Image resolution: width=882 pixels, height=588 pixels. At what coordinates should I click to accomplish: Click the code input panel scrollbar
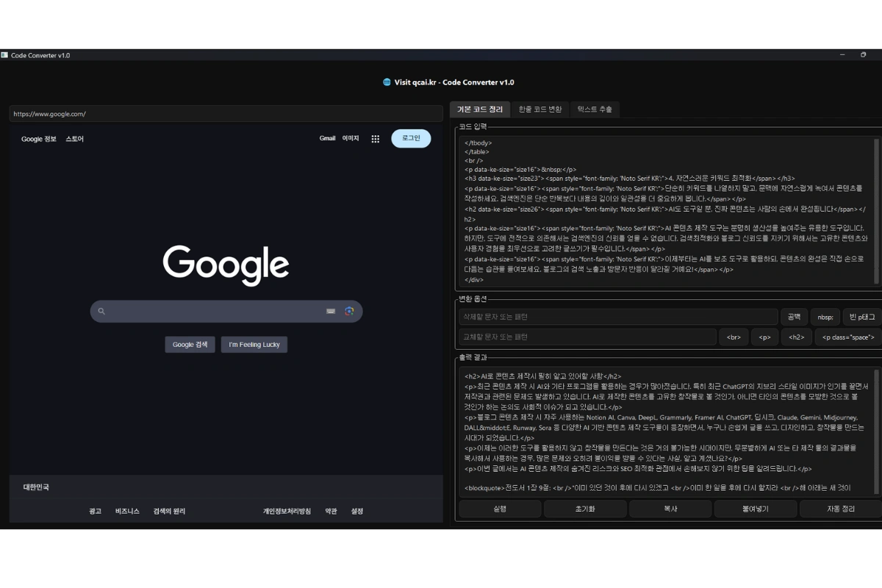875,209
